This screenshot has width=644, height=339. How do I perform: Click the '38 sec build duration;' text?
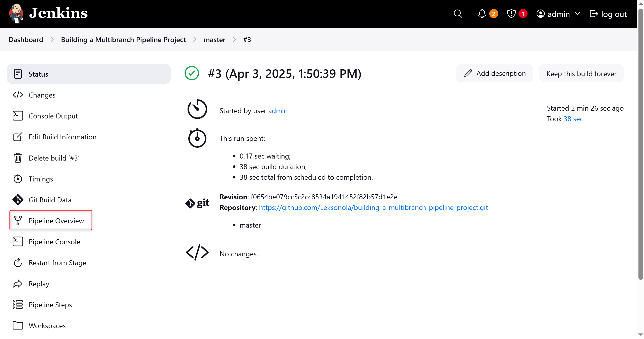[273, 166]
